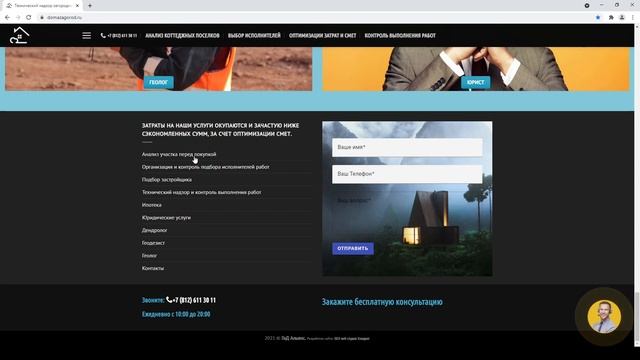640x360 pixels.
Task: Open the Геолог footer list link
Action: click(x=149, y=256)
